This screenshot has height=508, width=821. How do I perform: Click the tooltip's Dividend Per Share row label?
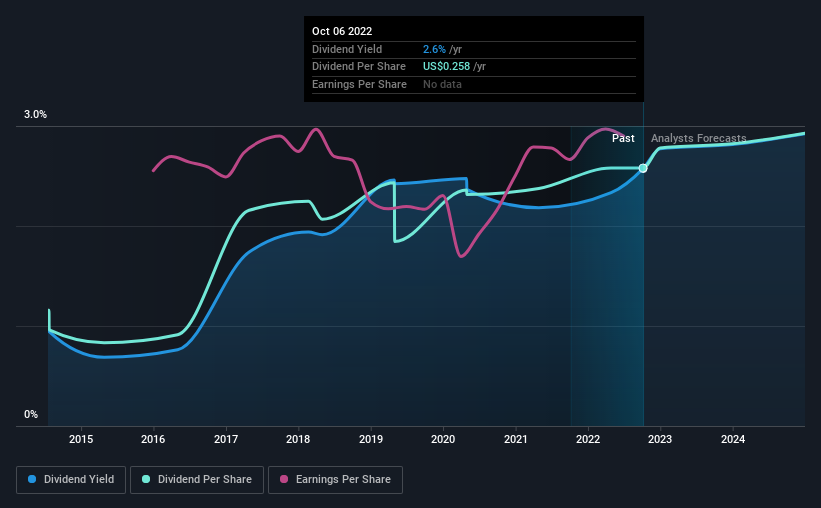pos(359,67)
